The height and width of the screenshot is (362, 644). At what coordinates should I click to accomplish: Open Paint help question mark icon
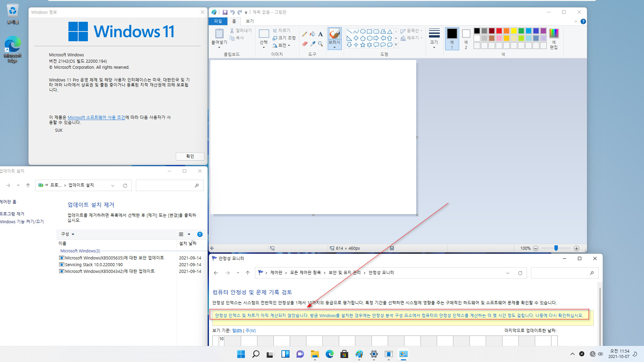coord(583,21)
